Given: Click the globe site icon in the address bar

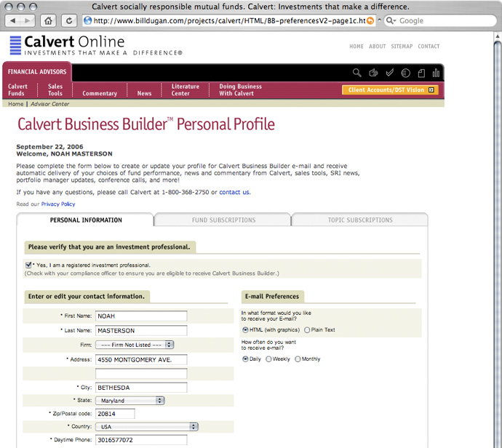Looking at the screenshot, I should pyautogui.click(x=87, y=21).
